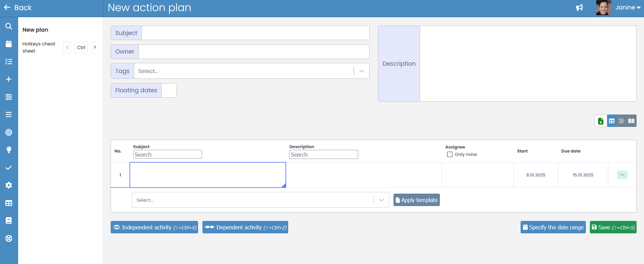Open the task list sidebar icon
This screenshot has height=264, width=644.
[9, 62]
